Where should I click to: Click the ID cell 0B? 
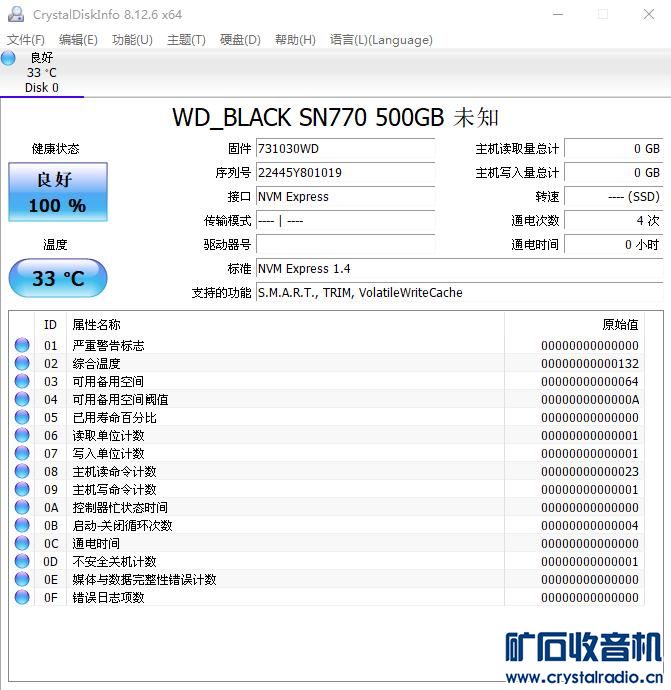pyautogui.click(x=51, y=526)
